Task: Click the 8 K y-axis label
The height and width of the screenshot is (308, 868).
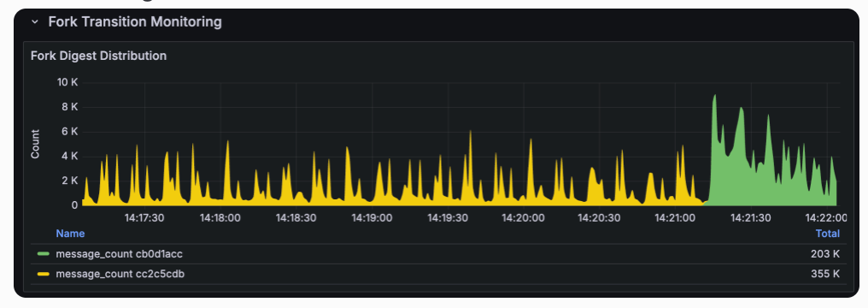Action: [x=70, y=107]
